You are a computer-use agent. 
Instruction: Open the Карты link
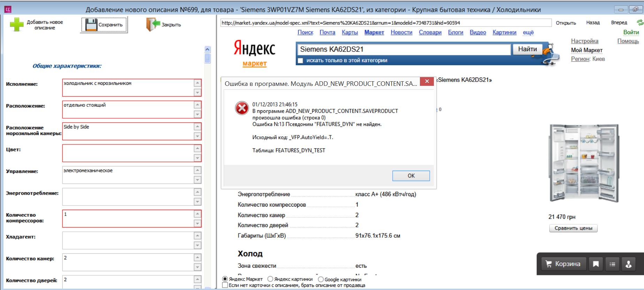350,32
